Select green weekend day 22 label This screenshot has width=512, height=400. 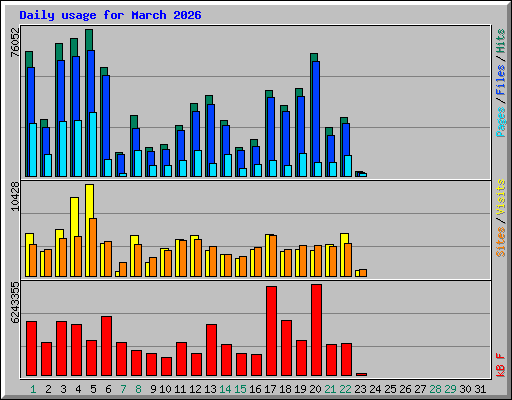345,389
